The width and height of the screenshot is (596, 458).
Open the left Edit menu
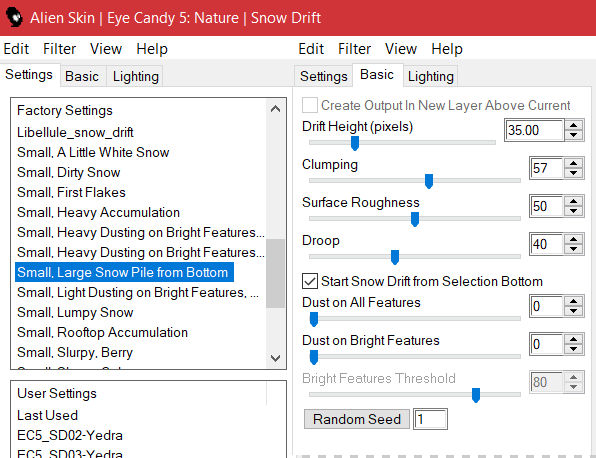[16, 49]
